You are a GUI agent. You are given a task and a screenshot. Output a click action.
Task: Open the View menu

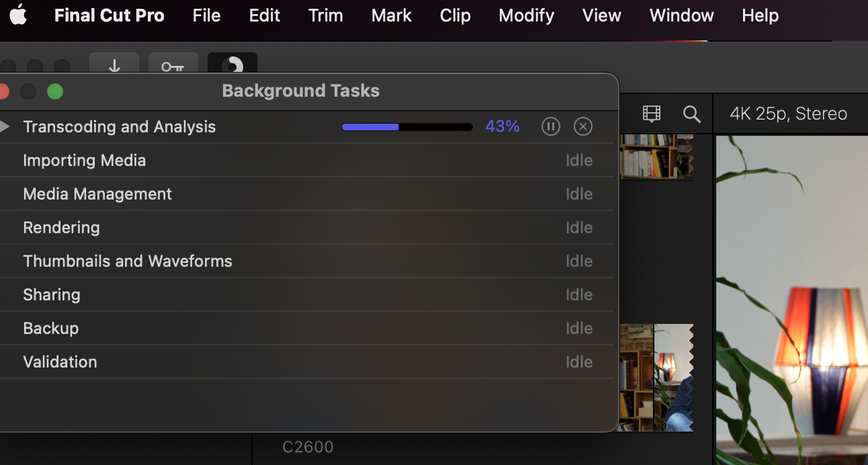(x=601, y=15)
